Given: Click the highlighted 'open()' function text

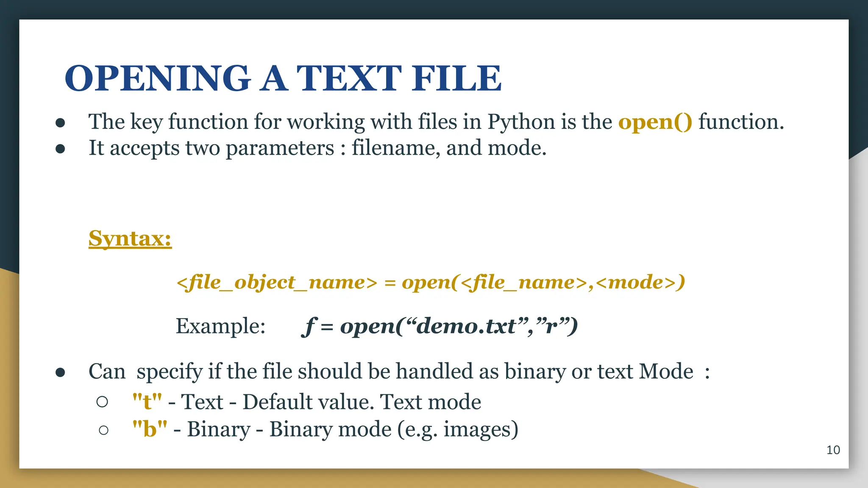Looking at the screenshot, I should point(655,122).
